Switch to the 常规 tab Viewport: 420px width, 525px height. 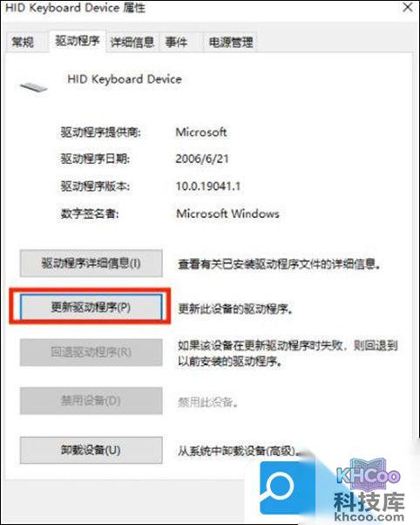23,42
